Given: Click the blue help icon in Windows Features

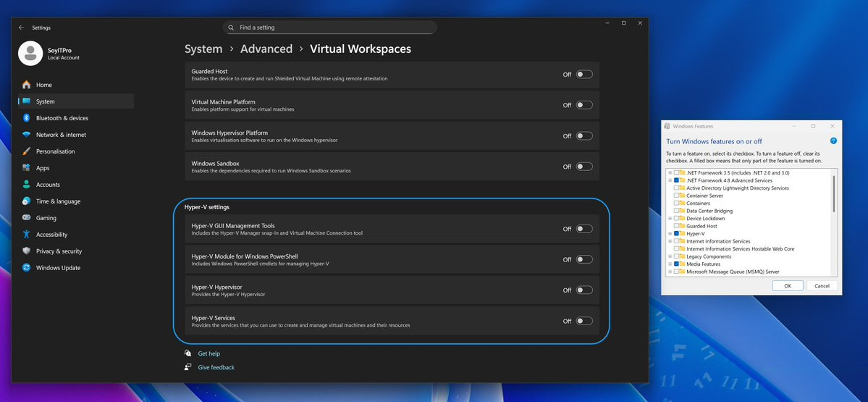Looking at the screenshot, I should (833, 141).
